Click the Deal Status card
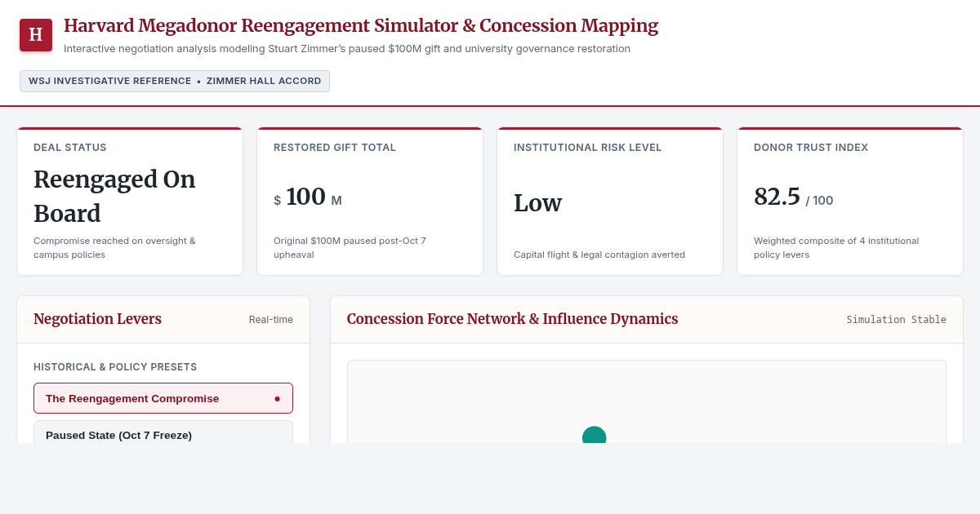This screenshot has height=514, width=980. (130, 202)
